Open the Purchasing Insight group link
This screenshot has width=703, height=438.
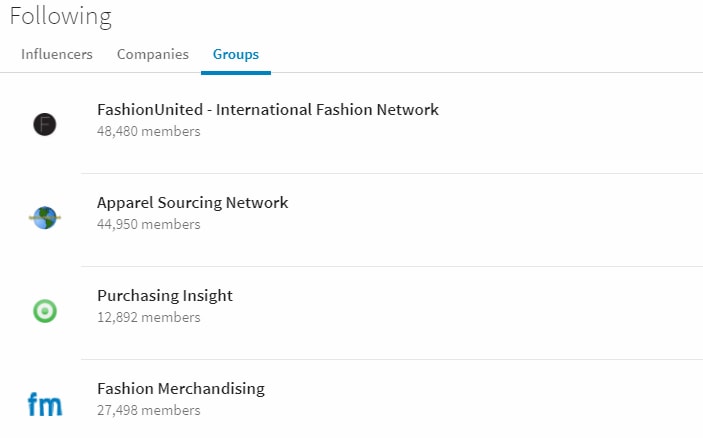(x=165, y=295)
